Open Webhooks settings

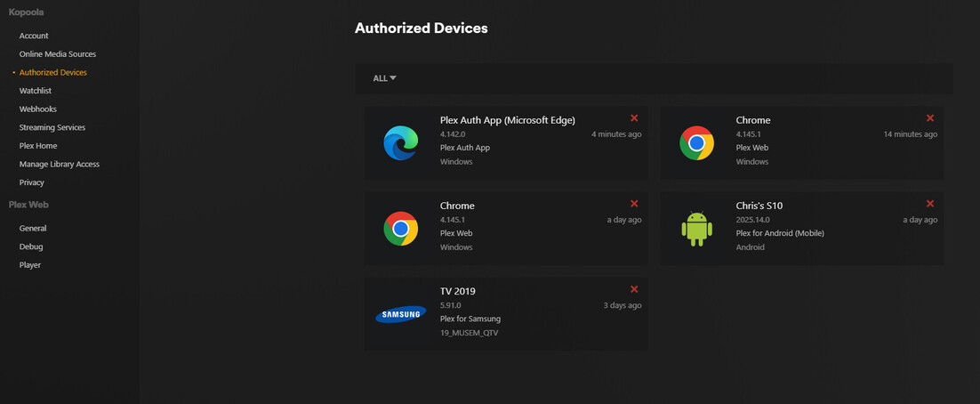point(38,109)
